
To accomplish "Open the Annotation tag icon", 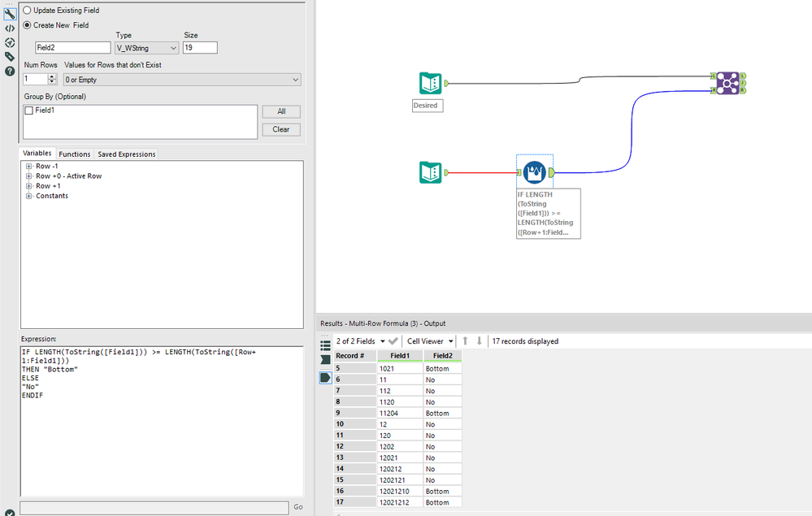I will (x=10, y=56).
